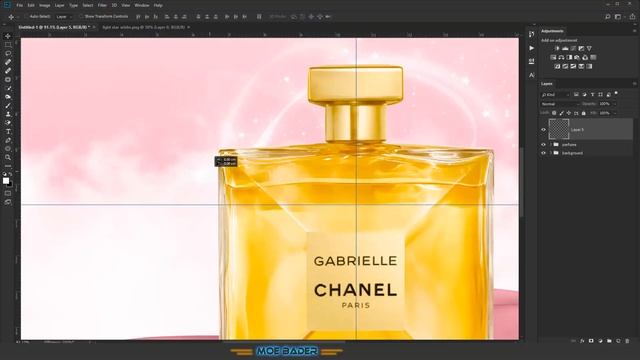Viewport: 640px width, 360px height.
Task: Add a Vibrance adjustment
Action: pyautogui.click(x=589, y=49)
